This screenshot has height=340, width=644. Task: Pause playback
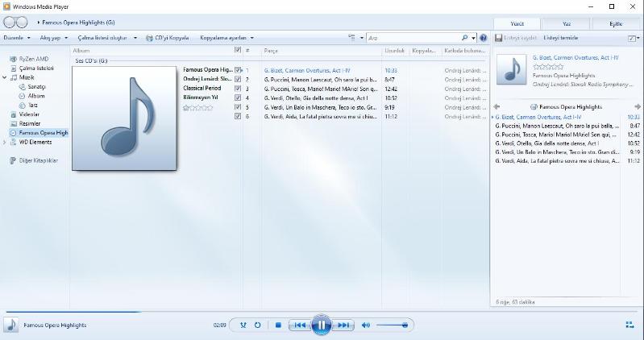tap(322, 325)
